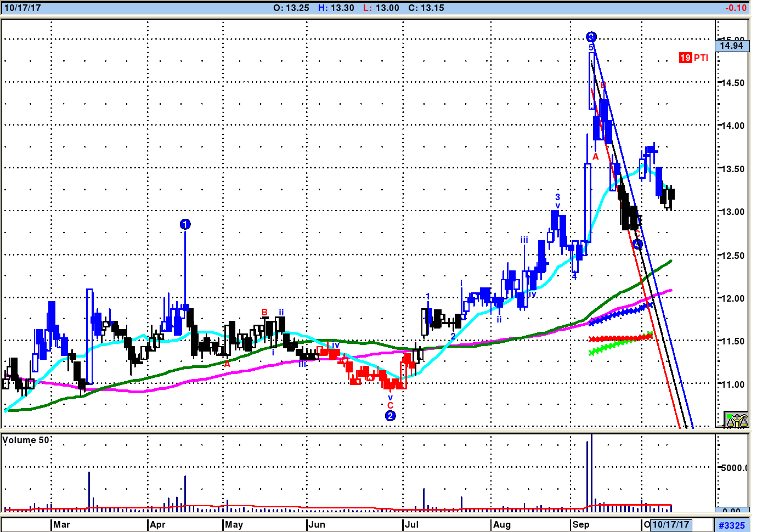
Task: Click the -0.10 change value in the header
Action: 736,8
